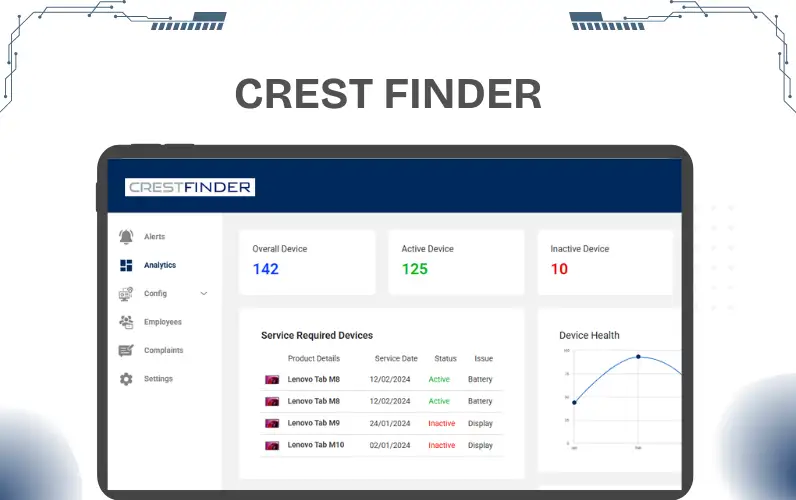796x500 pixels.
Task: Click the Product Details column header
Action: [314, 358]
